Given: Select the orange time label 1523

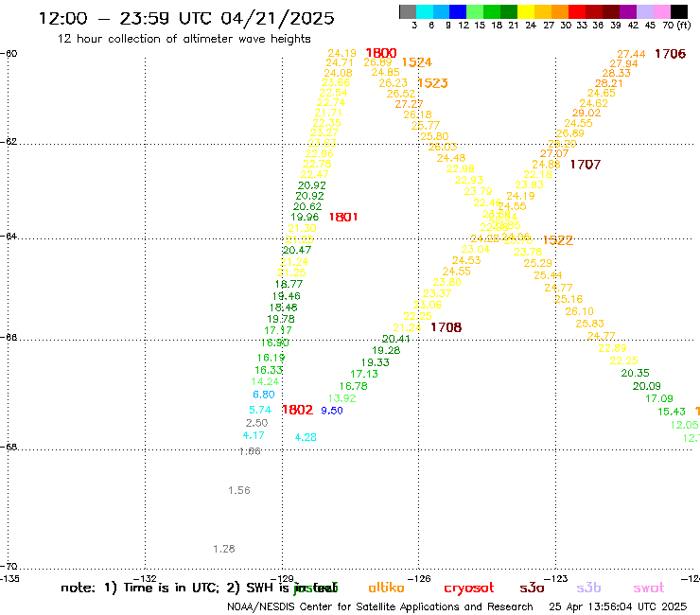Looking at the screenshot, I should pyautogui.click(x=432, y=83).
